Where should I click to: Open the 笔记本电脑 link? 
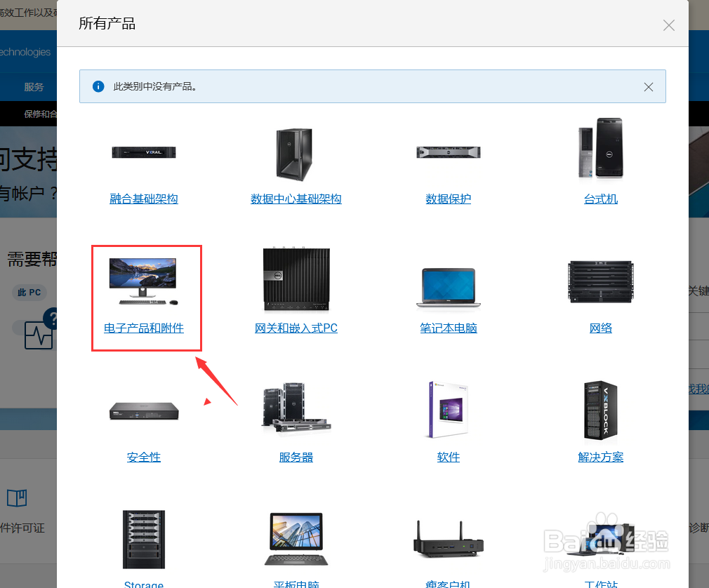[449, 328]
